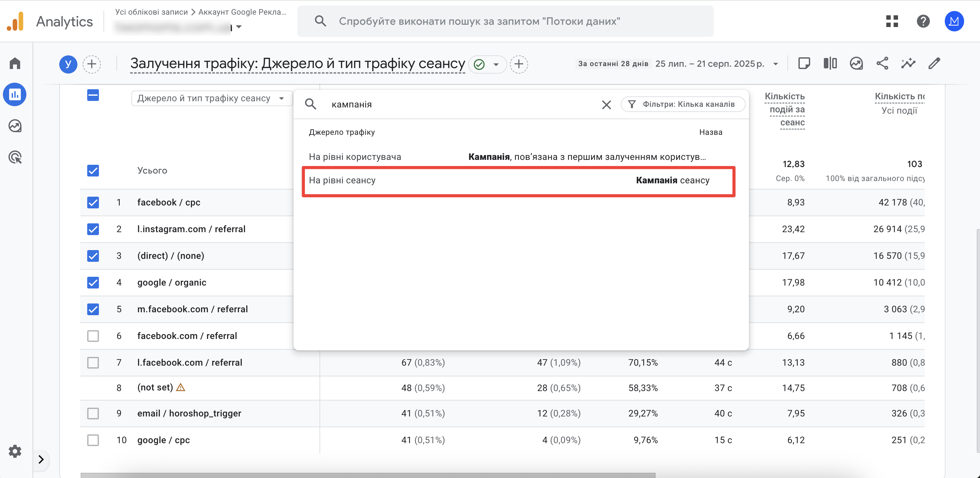Focus the top search field
Screen dimensions: 980x478
click(506, 21)
